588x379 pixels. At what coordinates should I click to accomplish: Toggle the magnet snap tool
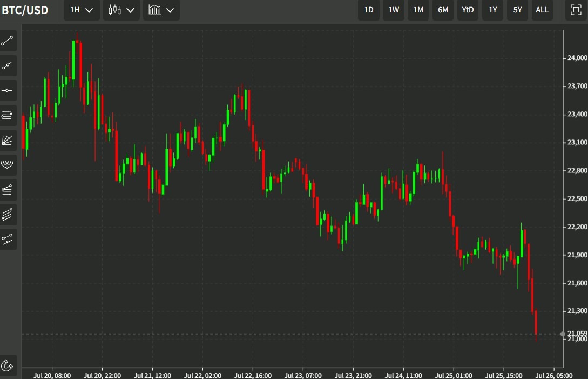pos(8,365)
